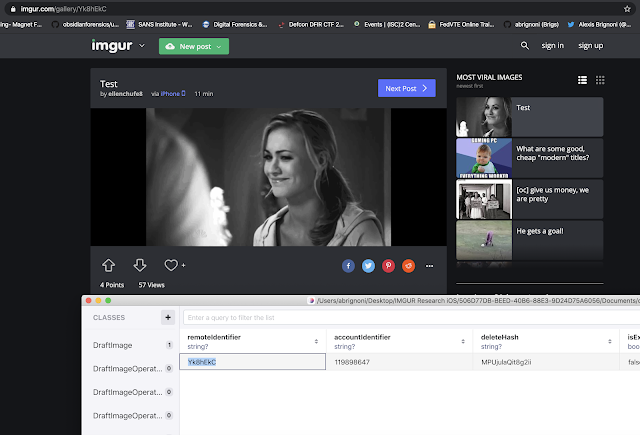Click the iPhone via link
Screen dimensions: 640x435
click(173, 93)
